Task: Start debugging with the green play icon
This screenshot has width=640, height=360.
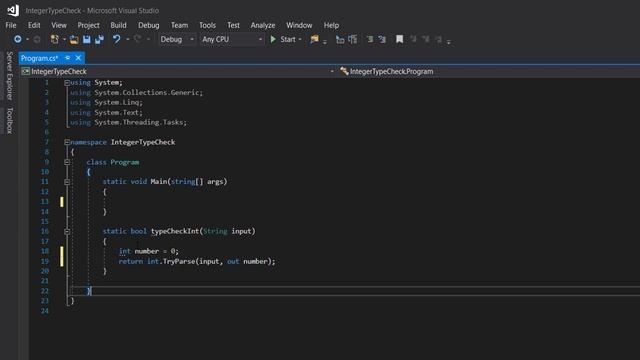Action: point(273,39)
